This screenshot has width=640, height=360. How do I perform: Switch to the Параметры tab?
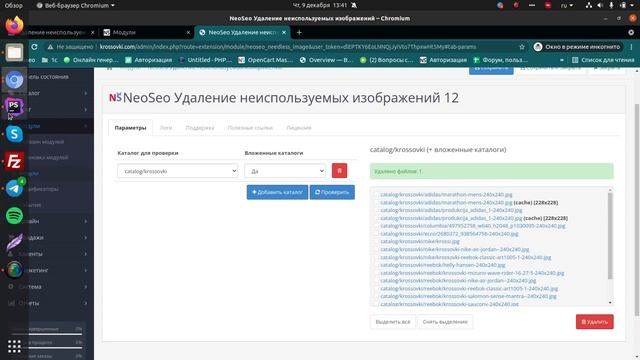[x=131, y=128]
